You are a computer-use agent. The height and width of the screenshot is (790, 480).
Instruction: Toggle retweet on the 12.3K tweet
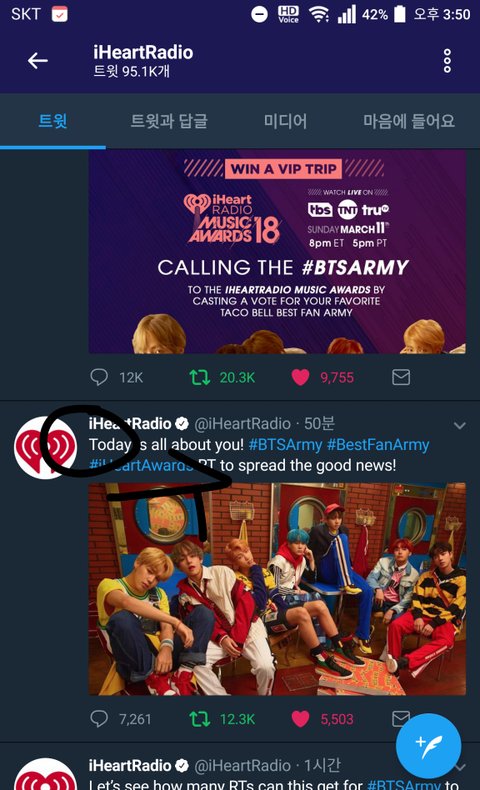199,718
